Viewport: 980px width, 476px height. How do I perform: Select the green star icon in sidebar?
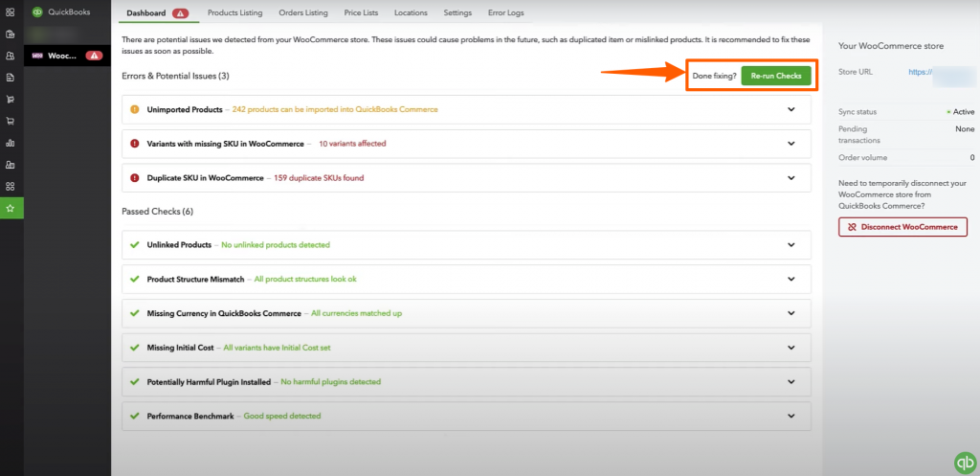pos(10,208)
